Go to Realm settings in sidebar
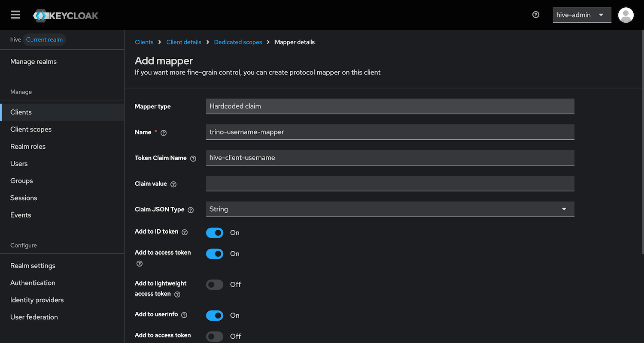The height and width of the screenshot is (343, 644). pos(33,266)
